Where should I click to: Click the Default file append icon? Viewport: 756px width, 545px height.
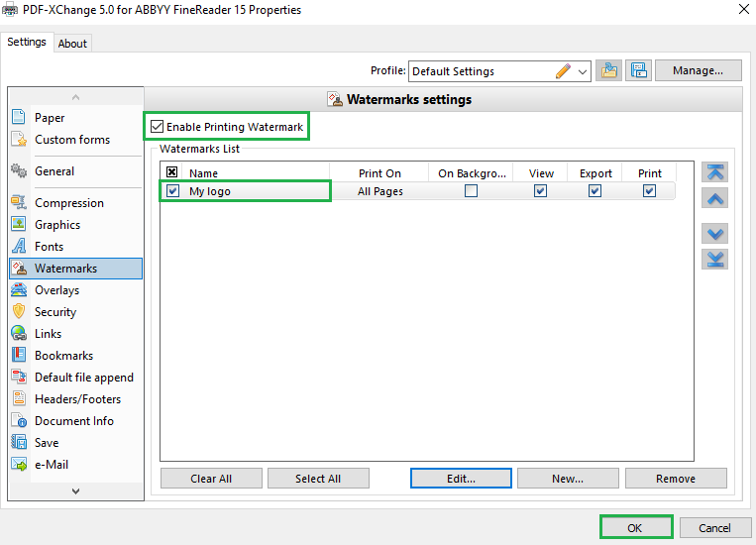pos(19,377)
